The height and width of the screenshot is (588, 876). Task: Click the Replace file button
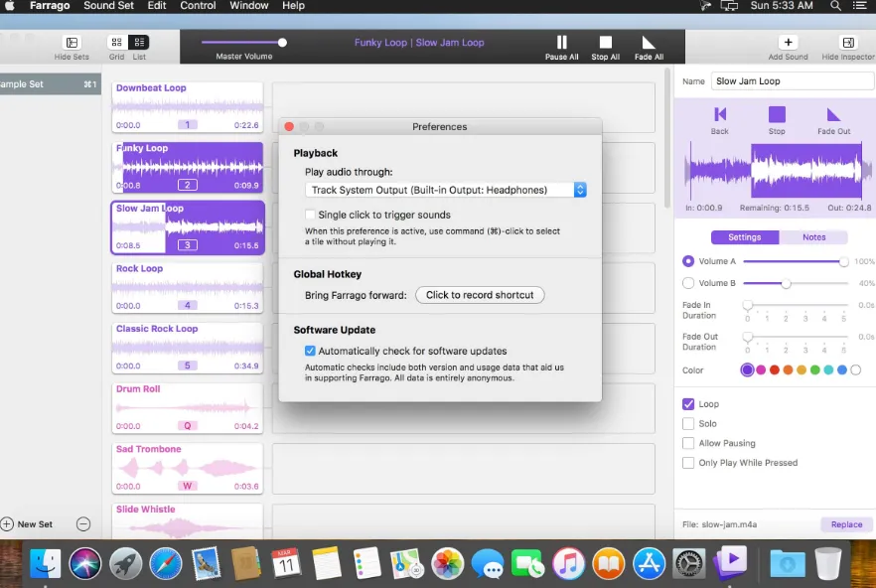click(x=846, y=524)
